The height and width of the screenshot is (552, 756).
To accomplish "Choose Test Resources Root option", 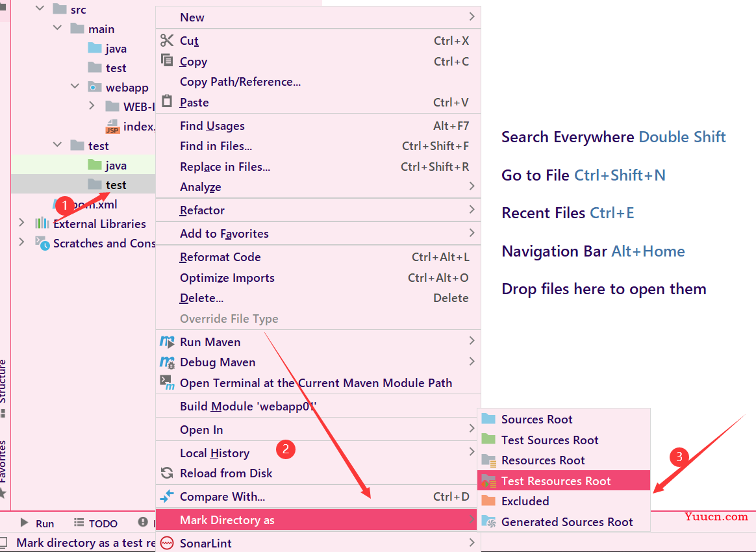I will (564, 481).
